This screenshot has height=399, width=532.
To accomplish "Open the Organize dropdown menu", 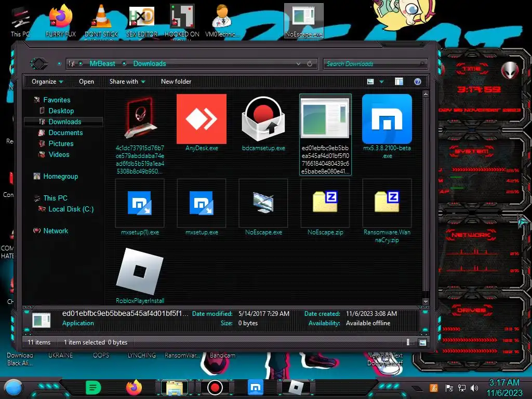I will pyautogui.click(x=47, y=82).
